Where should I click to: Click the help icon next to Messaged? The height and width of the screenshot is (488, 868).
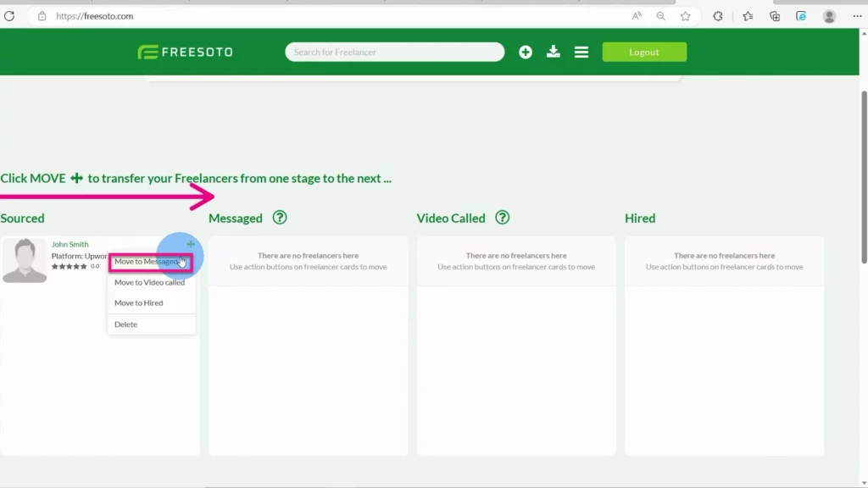coord(280,218)
